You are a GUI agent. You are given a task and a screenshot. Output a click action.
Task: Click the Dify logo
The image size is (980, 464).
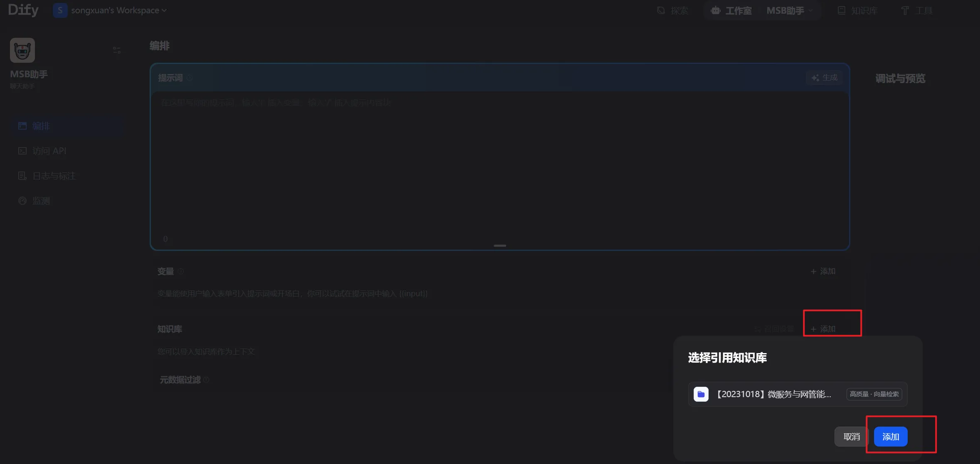(x=23, y=10)
